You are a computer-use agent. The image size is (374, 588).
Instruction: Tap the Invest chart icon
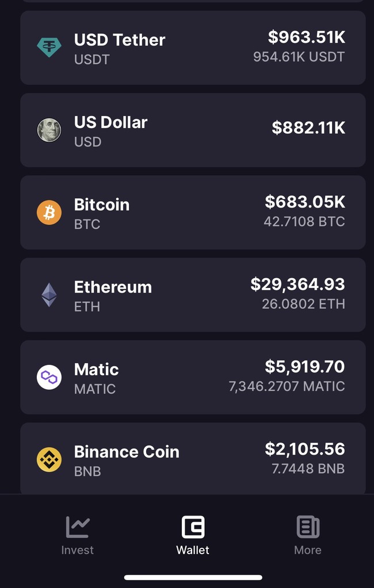tap(77, 526)
